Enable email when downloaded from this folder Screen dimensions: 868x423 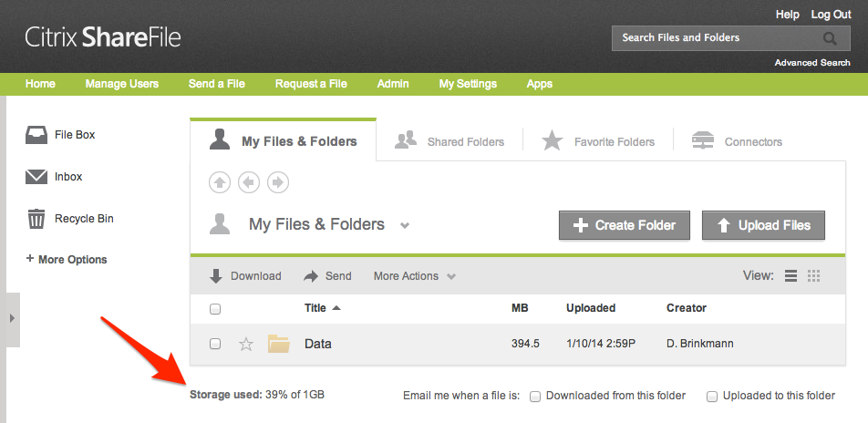[536, 396]
